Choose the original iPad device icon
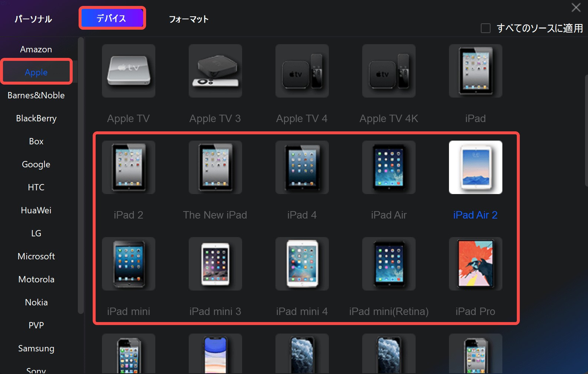This screenshot has width=588, height=374. coord(476,71)
